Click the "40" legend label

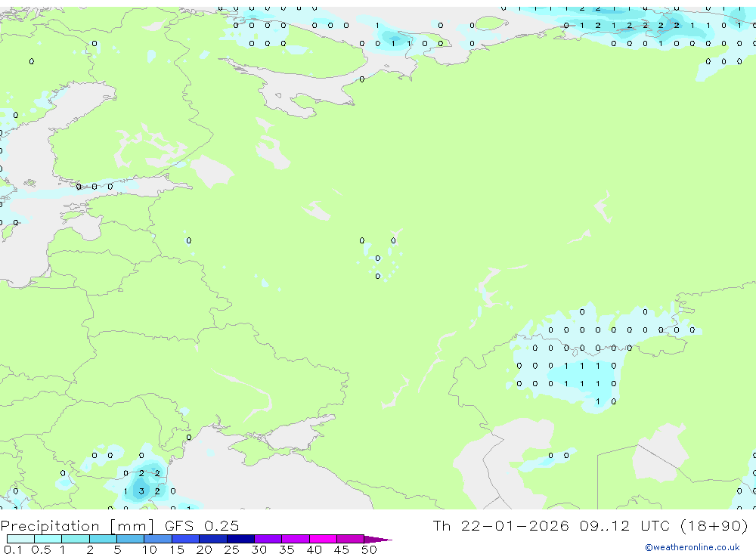click(314, 549)
